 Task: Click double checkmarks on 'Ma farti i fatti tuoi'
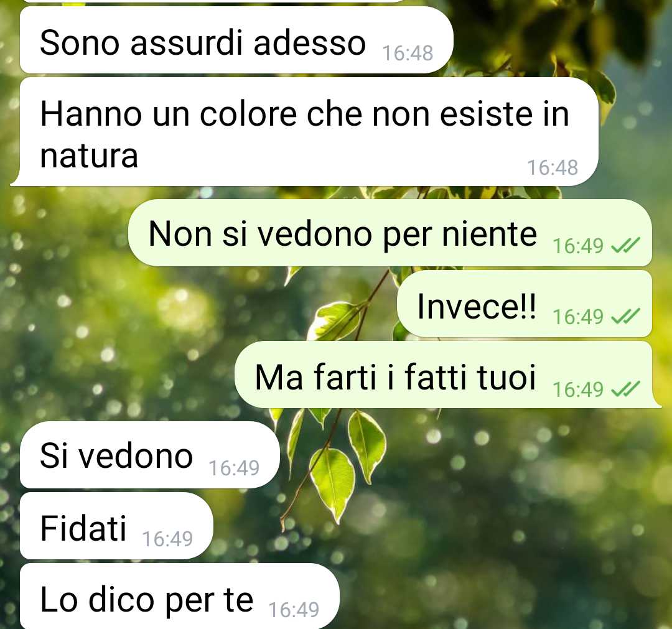pos(625,389)
